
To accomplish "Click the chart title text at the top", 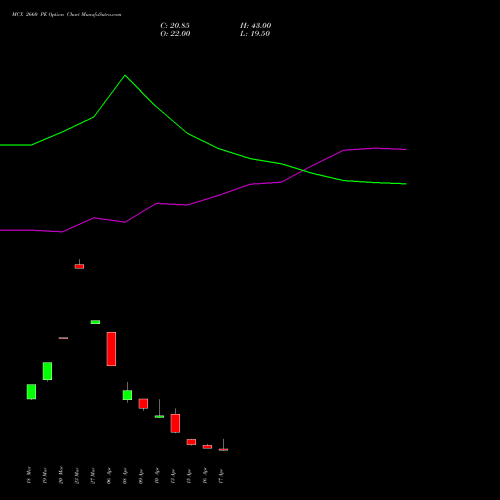I will point(67,14).
